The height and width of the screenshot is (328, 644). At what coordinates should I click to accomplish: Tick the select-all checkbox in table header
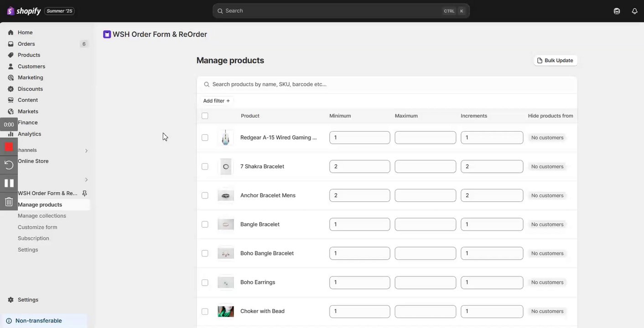point(205,116)
